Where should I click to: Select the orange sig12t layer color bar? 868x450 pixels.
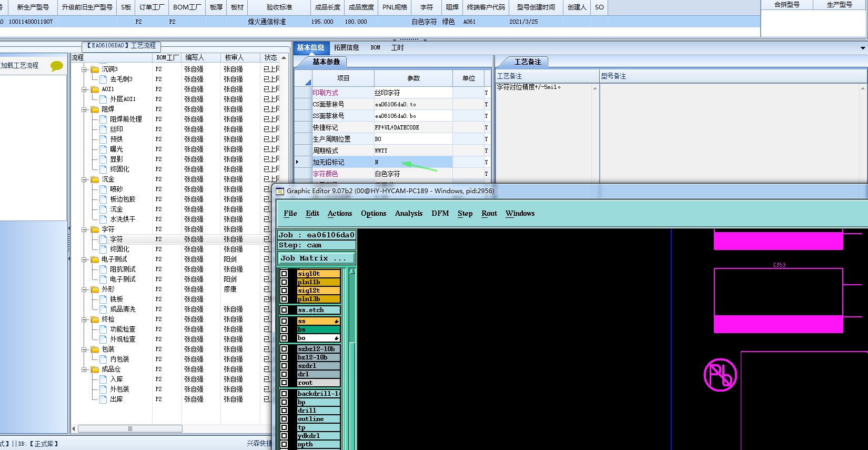pyautogui.click(x=318, y=291)
